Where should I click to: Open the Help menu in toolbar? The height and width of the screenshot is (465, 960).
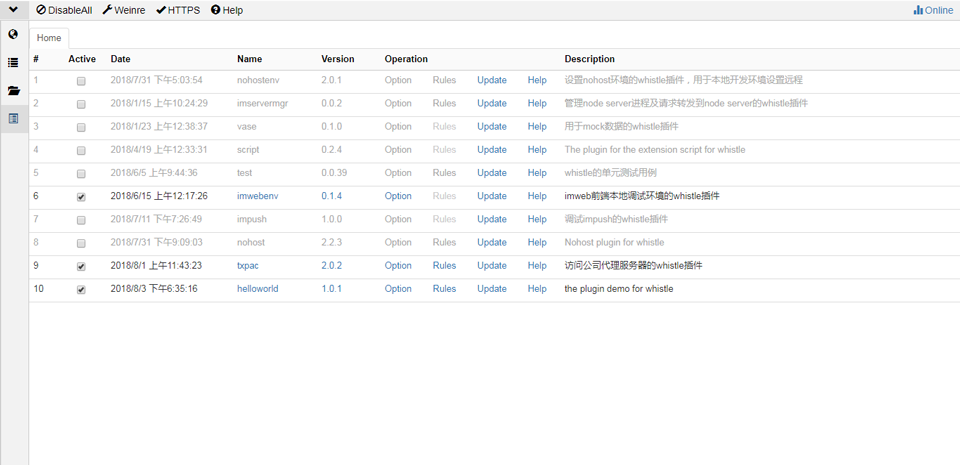point(227,10)
